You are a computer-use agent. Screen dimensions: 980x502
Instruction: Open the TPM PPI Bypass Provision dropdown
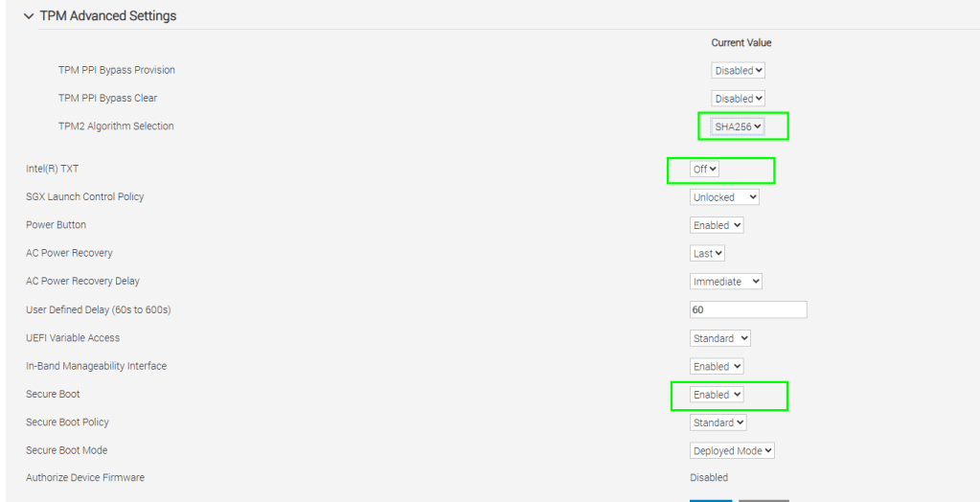(739, 71)
